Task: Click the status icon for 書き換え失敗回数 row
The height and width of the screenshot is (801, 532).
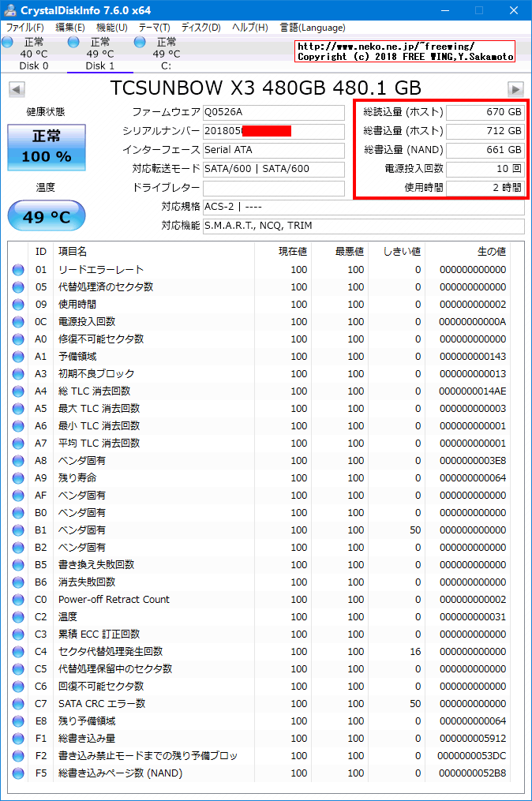Action: (18, 565)
